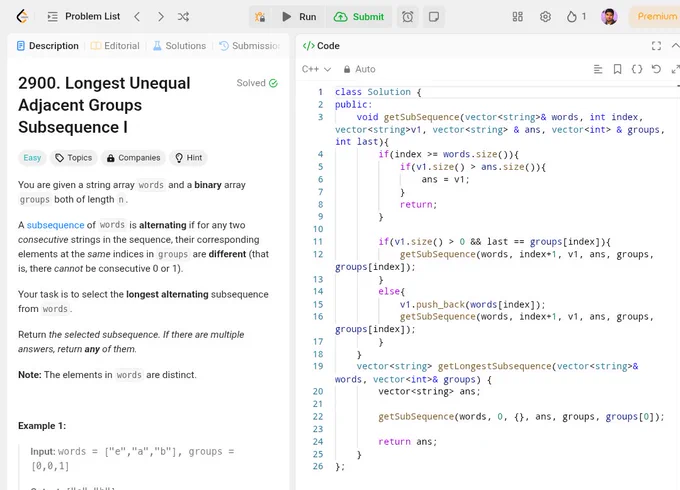Click the Premium button
The image size is (680, 490).
coord(656,16)
